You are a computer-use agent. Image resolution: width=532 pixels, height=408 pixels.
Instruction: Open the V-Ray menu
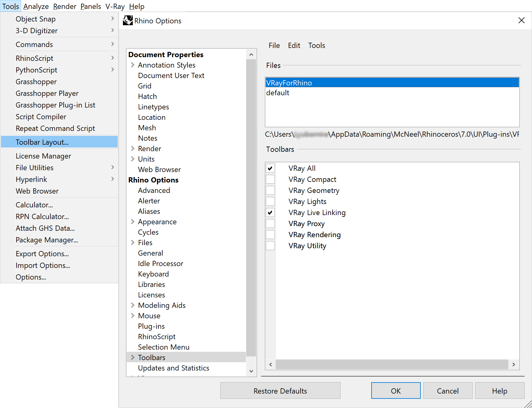tap(115, 6)
